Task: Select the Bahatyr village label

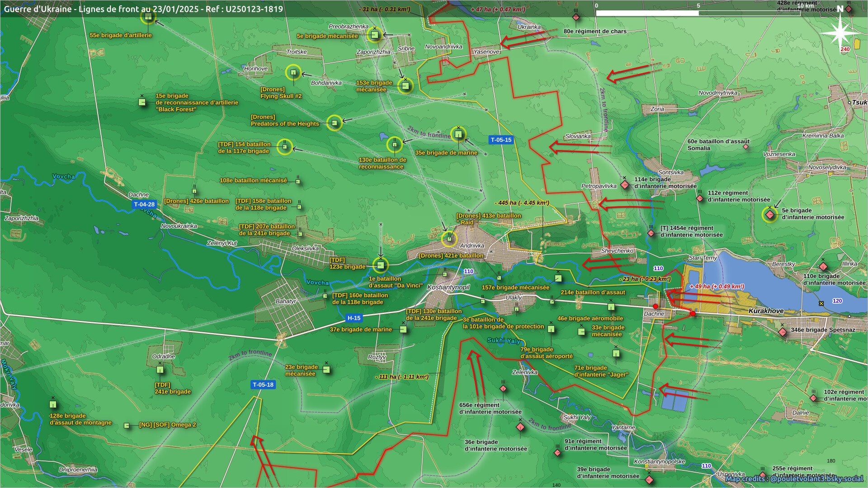Action: (x=286, y=301)
